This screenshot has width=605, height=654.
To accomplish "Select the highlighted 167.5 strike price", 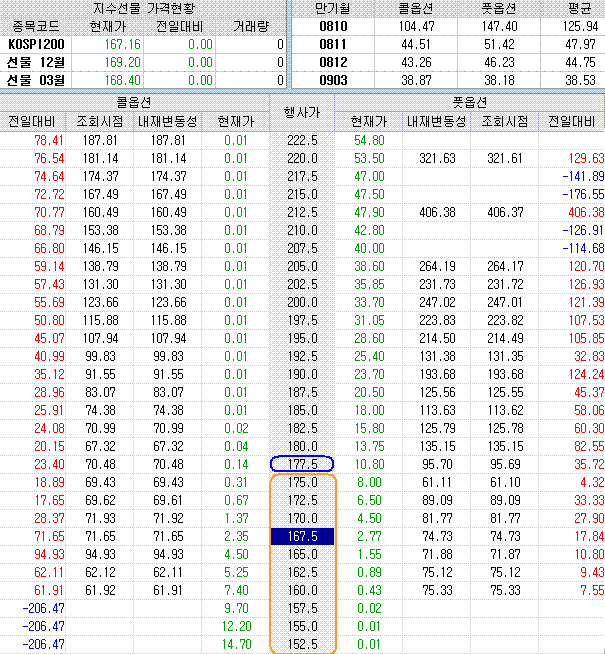I will pos(301,537).
